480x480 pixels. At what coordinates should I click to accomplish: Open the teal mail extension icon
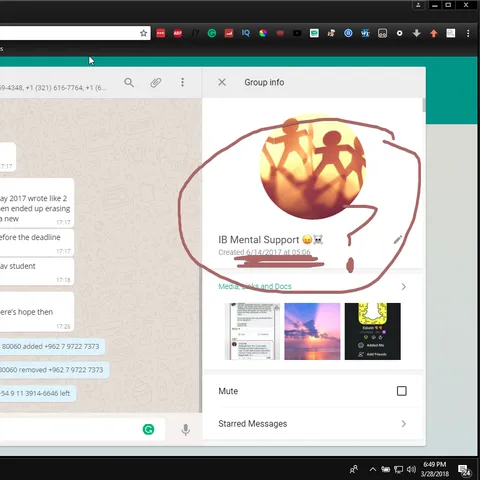coord(314,33)
